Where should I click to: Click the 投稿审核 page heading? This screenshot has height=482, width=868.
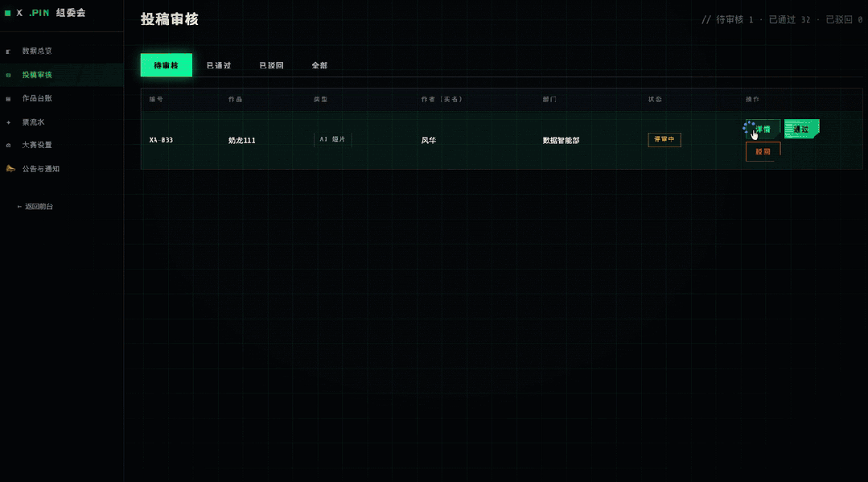tap(170, 19)
